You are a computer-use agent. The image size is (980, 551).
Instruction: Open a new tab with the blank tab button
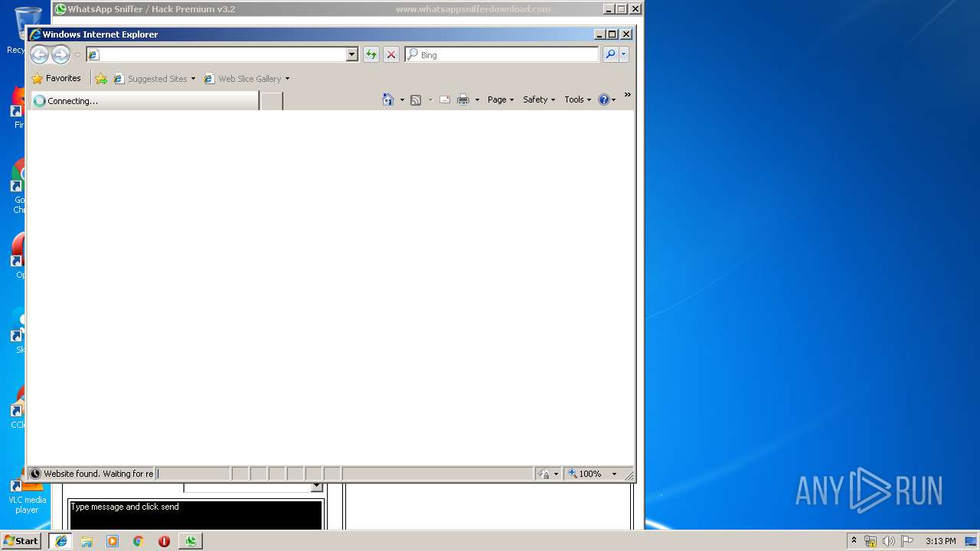272,100
